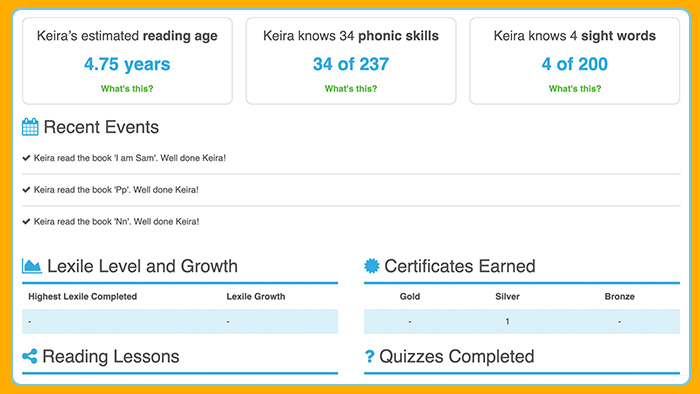Click the checkmark beside 'Nn' book event
700x394 pixels.
pyautogui.click(x=26, y=221)
